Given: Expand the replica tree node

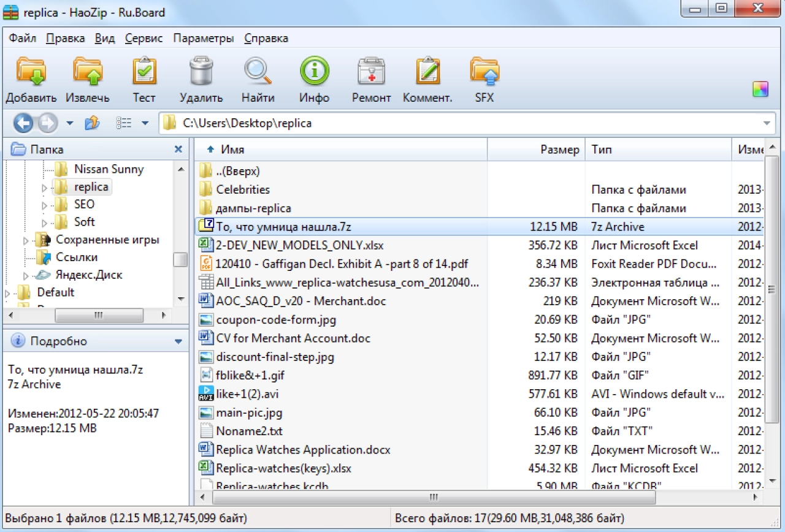Looking at the screenshot, I should coord(44,187).
